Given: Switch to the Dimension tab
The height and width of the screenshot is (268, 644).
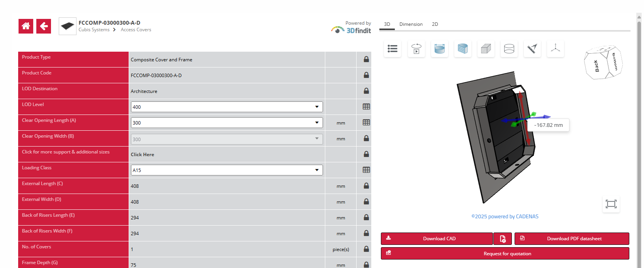Looking at the screenshot, I should [x=411, y=24].
